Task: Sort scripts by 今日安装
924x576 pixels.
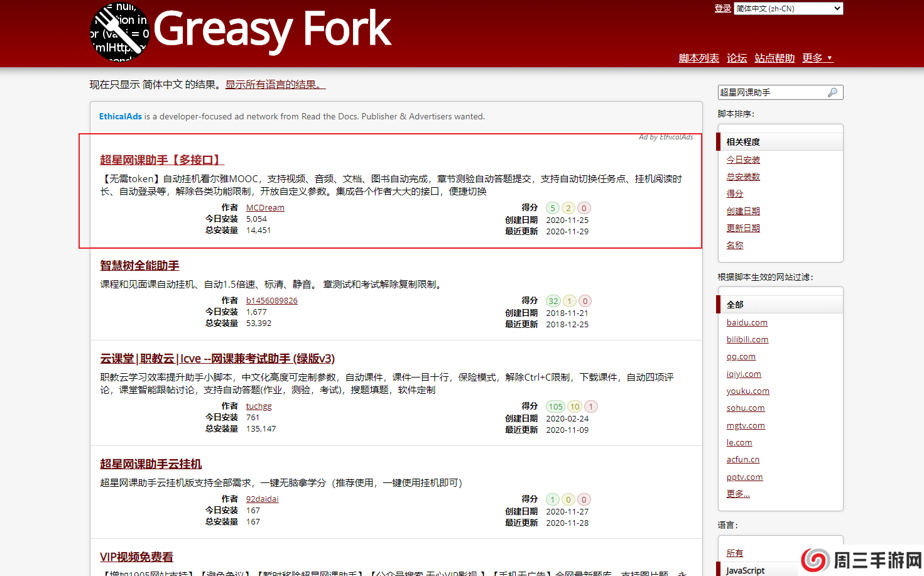Action: [743, 160]
